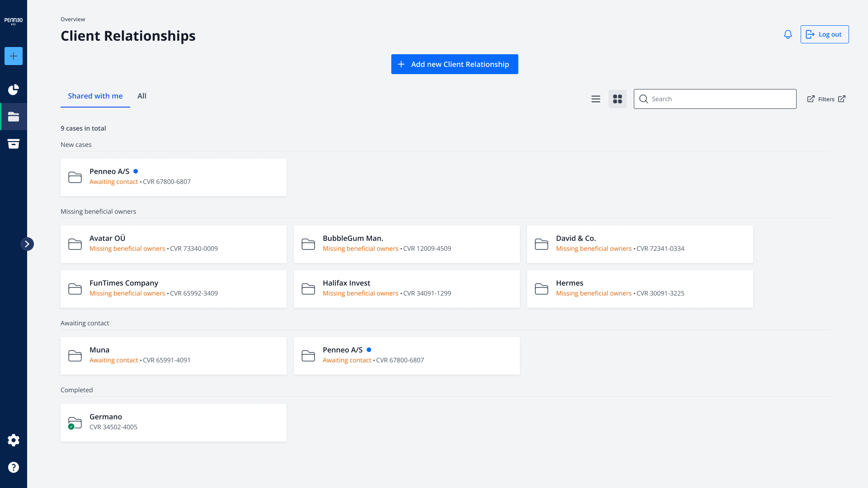
Task: Click the Penneo KYC logo
Action: point(14,20)
